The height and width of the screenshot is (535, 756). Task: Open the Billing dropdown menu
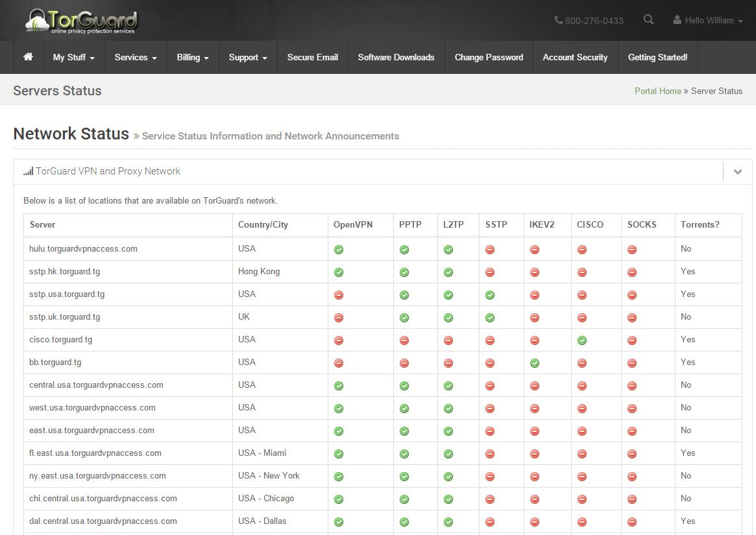tap(193, 57)
